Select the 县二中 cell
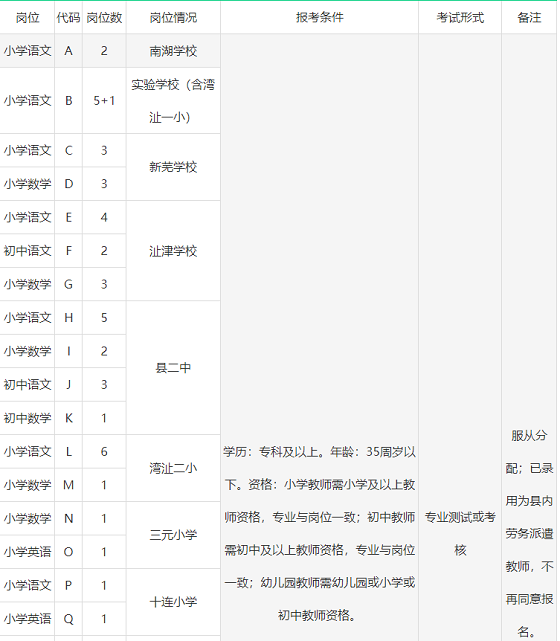This screenshot has width=560, height=641. click(173, 368)
